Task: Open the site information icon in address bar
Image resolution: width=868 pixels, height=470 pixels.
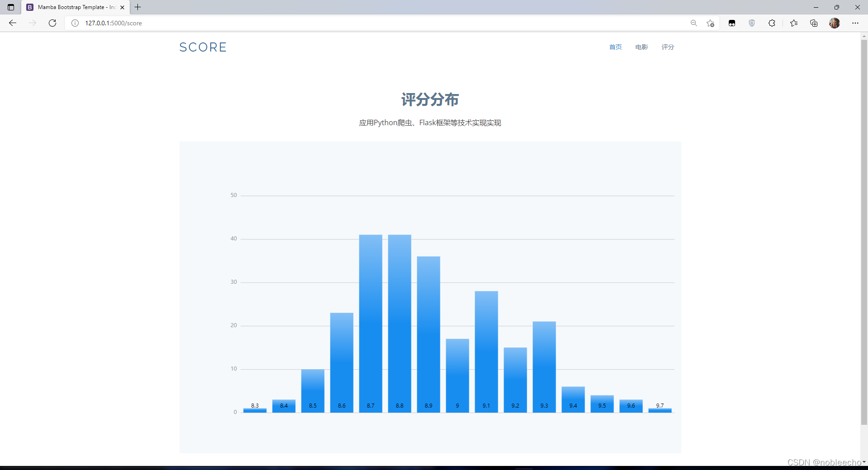Action: pos(75,23)
